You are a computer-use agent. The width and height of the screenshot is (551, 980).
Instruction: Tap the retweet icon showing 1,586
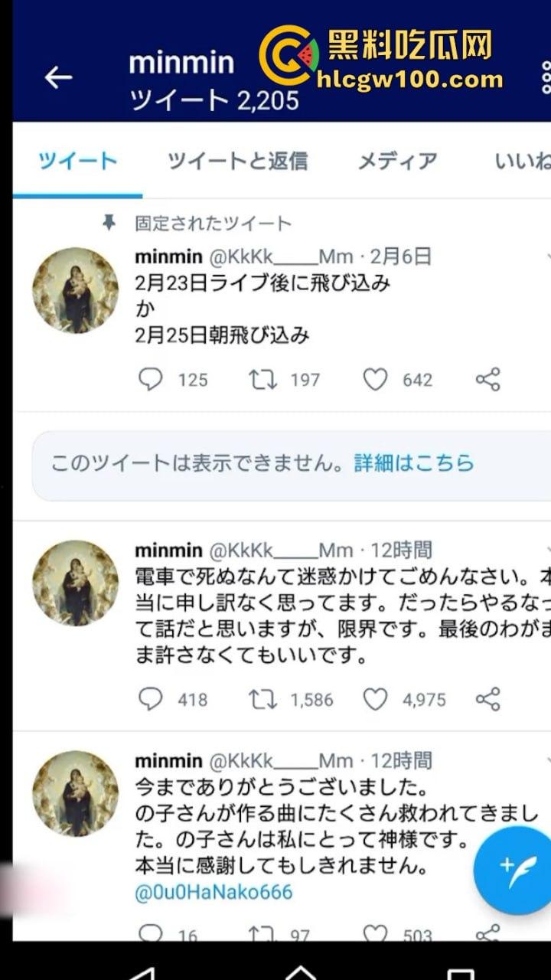click(x=266, y=699)
